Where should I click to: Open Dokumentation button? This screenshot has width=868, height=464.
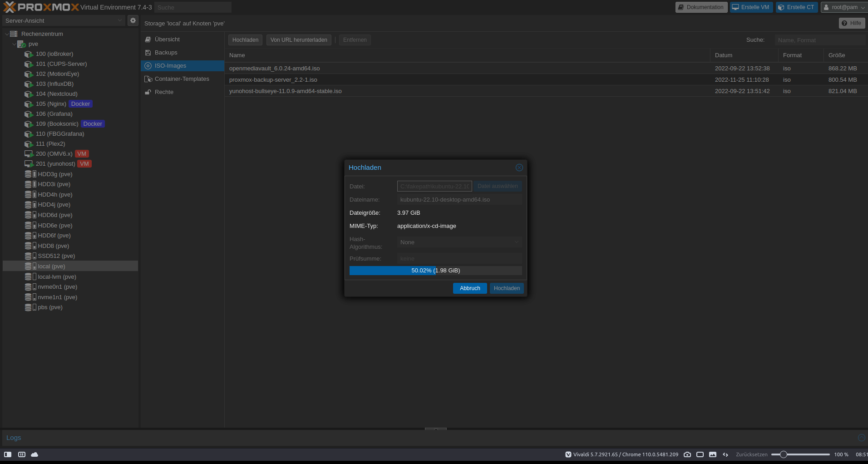701,7
